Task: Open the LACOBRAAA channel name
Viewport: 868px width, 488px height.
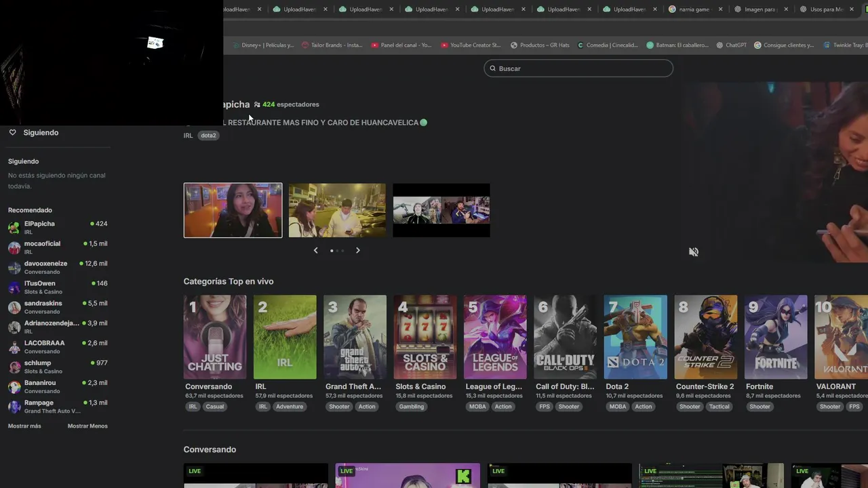Action: pos(45,343)
